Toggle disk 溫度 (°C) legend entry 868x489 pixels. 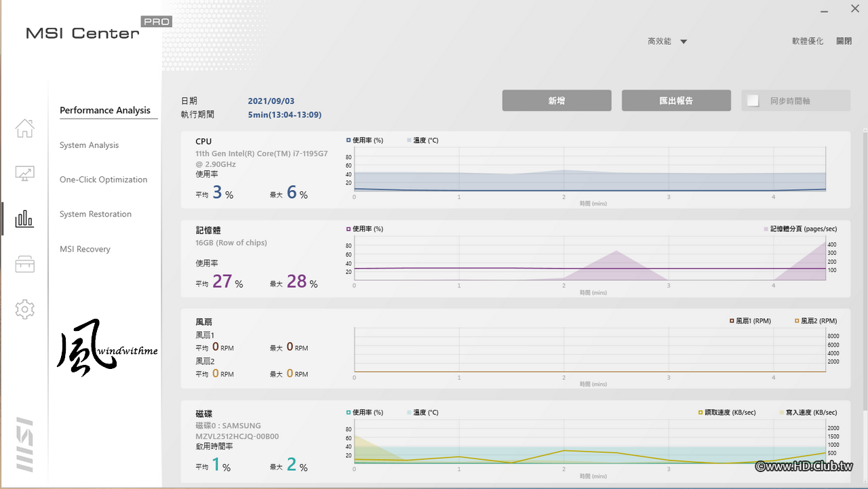tap(422, 412)
